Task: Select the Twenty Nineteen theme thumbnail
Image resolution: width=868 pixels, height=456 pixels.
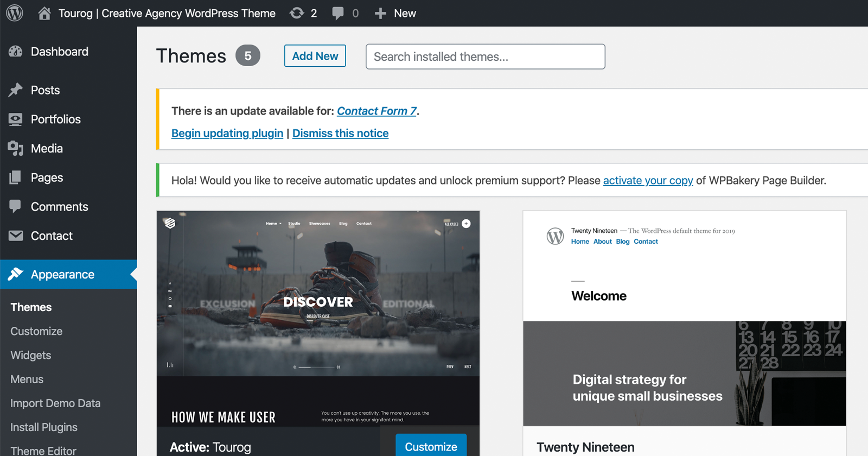Action: click(x=684, y=318)
